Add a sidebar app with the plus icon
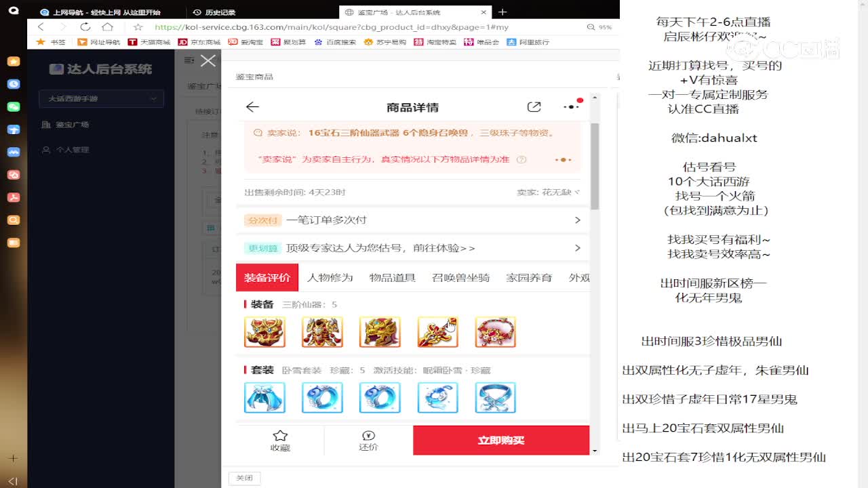 click(13, 458)
